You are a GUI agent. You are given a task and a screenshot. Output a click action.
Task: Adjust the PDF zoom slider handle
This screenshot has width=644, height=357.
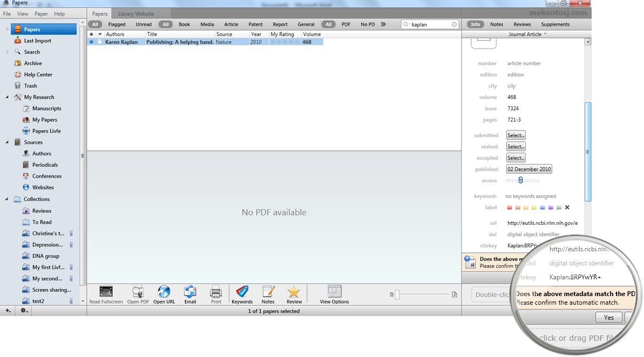(x=397, y=294)
